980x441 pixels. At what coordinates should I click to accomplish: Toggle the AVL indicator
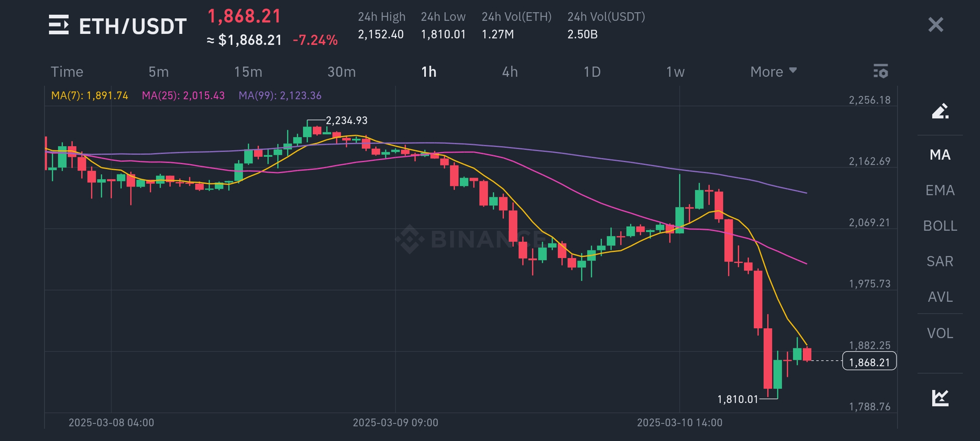pos(940,297)
